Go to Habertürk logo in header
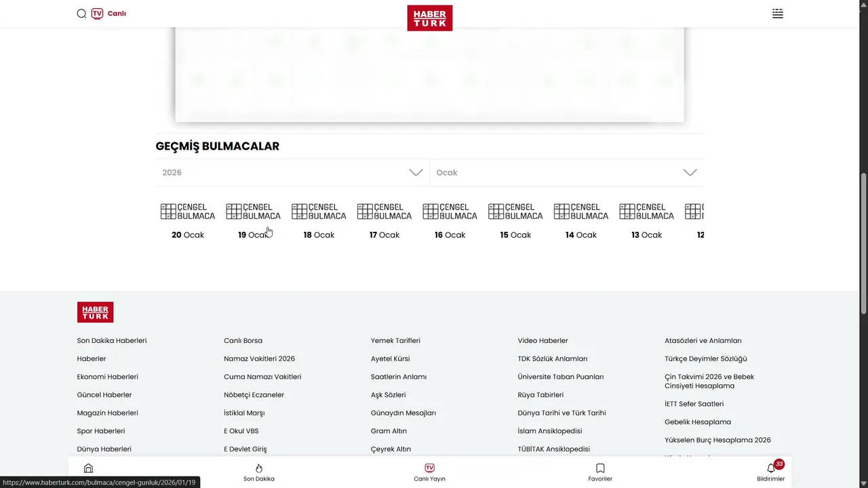 430,18
